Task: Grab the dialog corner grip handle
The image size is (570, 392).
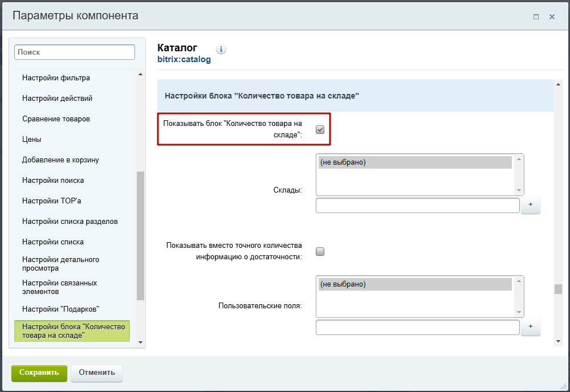Action: 564,386
